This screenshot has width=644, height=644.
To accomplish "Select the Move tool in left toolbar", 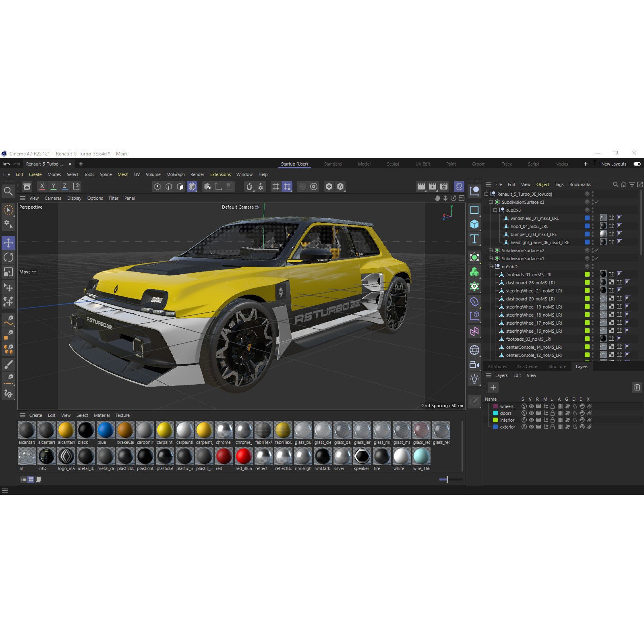I will pyautogui.click(x=8, y=242).
